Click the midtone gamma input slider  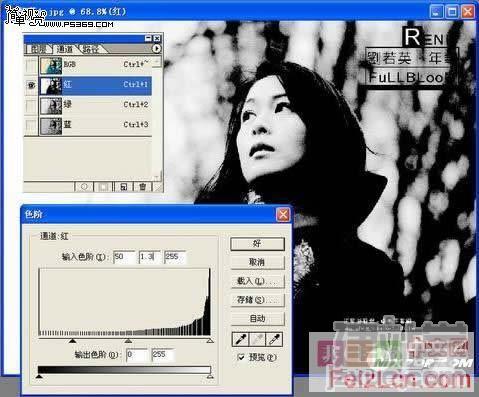tap(128, 341)
